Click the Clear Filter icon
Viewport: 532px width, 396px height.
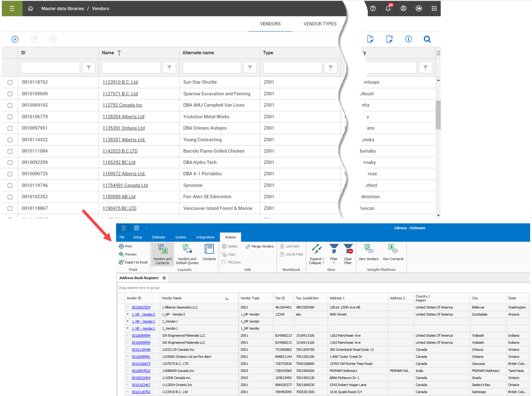pyautogui.click(x=348, y=253)
